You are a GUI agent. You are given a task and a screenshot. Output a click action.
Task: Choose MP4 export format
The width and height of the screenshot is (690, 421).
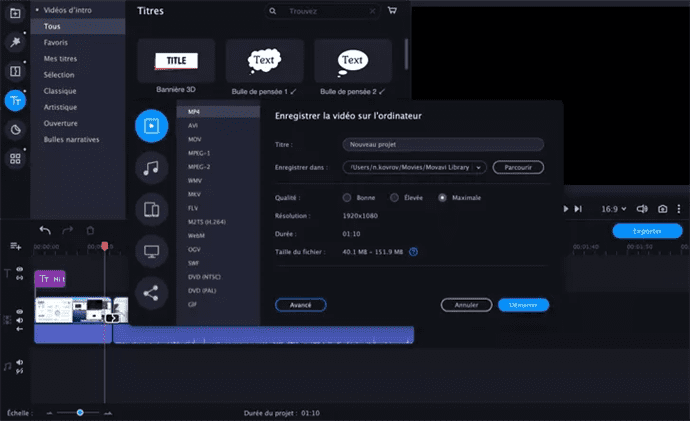(x=218, y=112)
